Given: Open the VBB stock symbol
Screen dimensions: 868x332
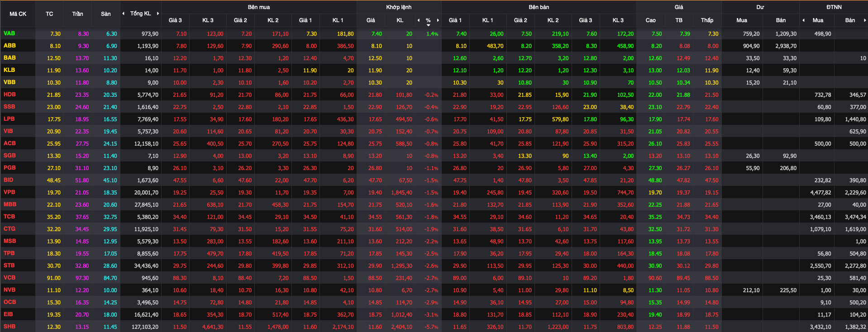Looking at the screenshot, I should click(x=10, y=82).
